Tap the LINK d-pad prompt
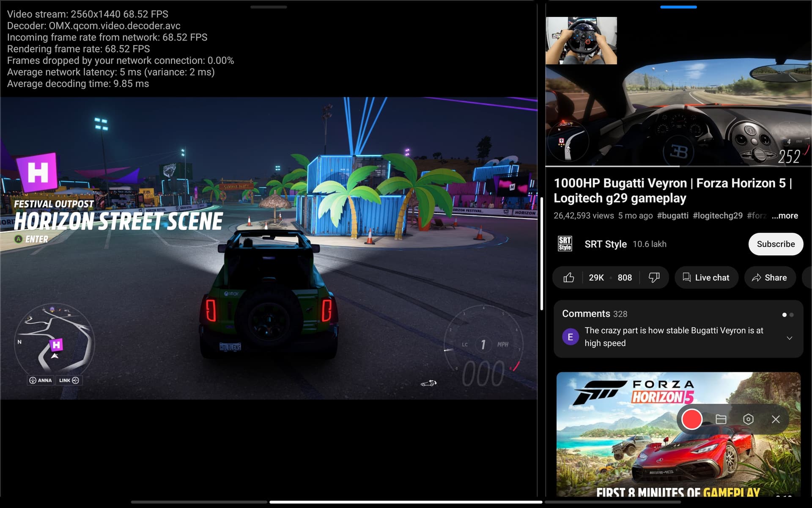The height and width of the screenshot is (508, 812). click(x=69, y=380)
